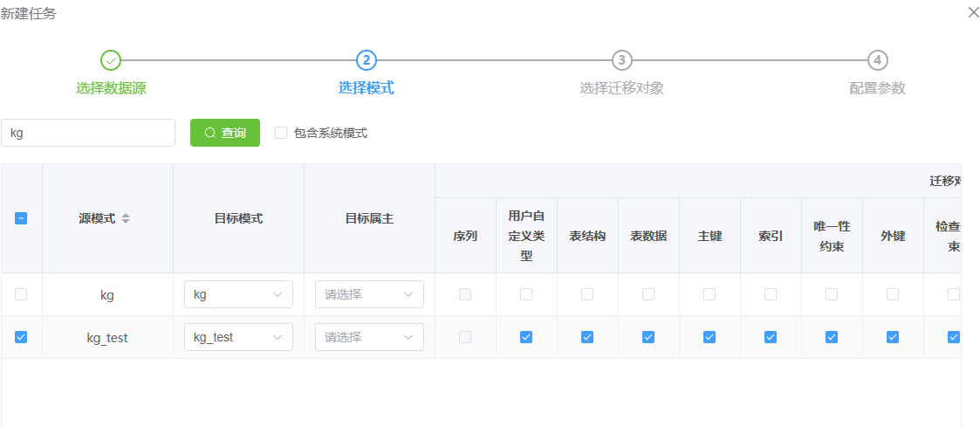980x427 pixels.
Task: Click the step 2 circle icon
Action: click(x=367, y=60)
